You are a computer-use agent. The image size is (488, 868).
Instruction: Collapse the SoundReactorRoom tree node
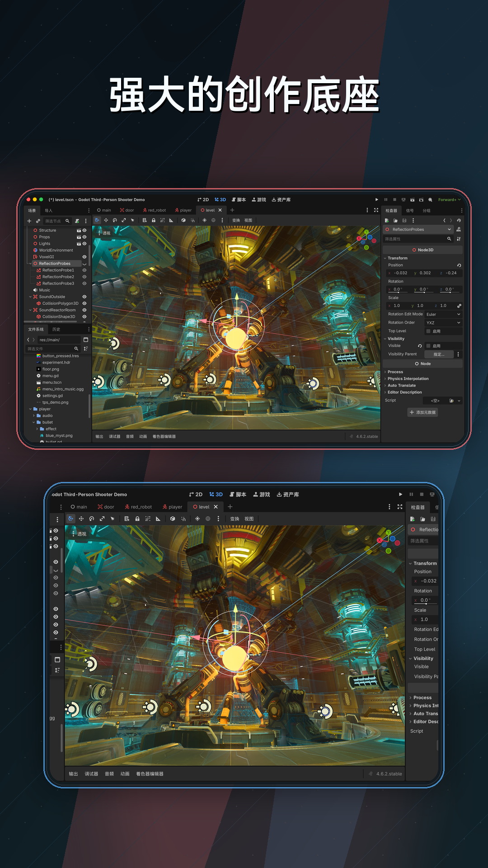(30, 310)
